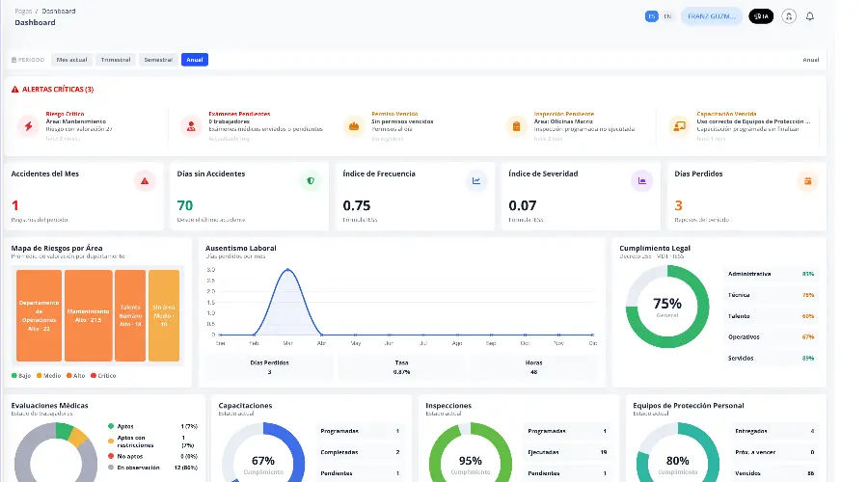Select the Semestral period

(158, 60)
